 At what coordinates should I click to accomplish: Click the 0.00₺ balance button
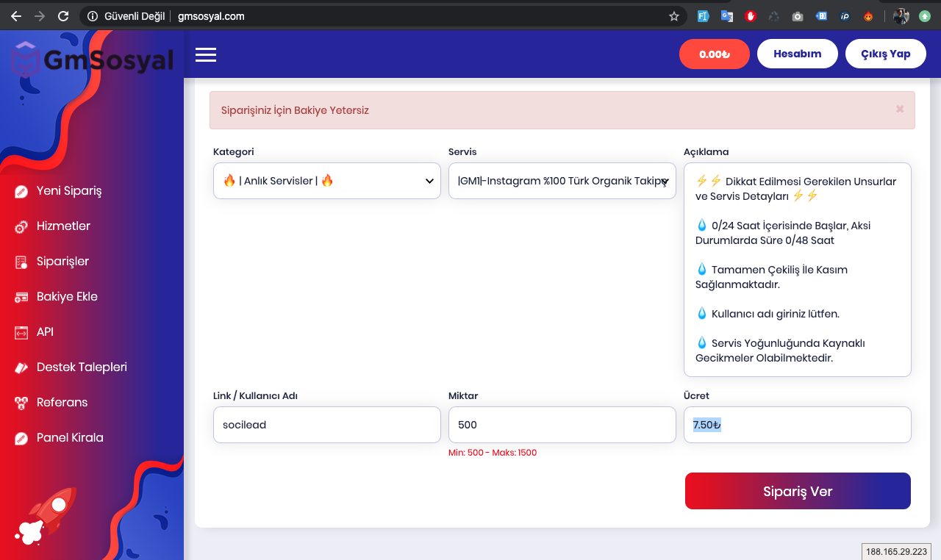715,54
